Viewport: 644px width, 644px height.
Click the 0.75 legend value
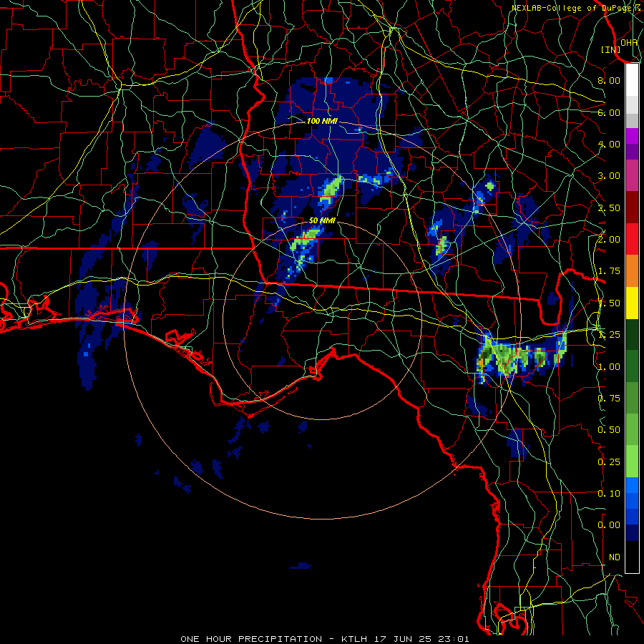click(x=609, y=399)
